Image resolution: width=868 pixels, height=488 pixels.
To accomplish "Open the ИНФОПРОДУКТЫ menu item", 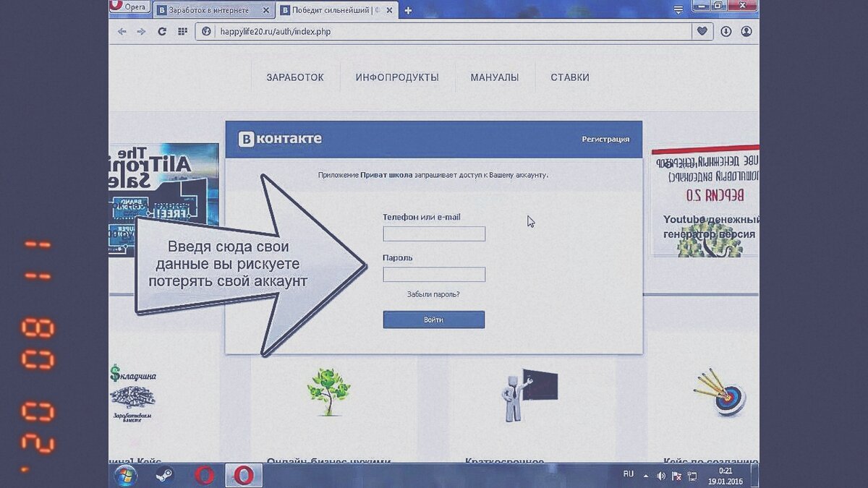I will pyautogui.click(x=397, y=77).
